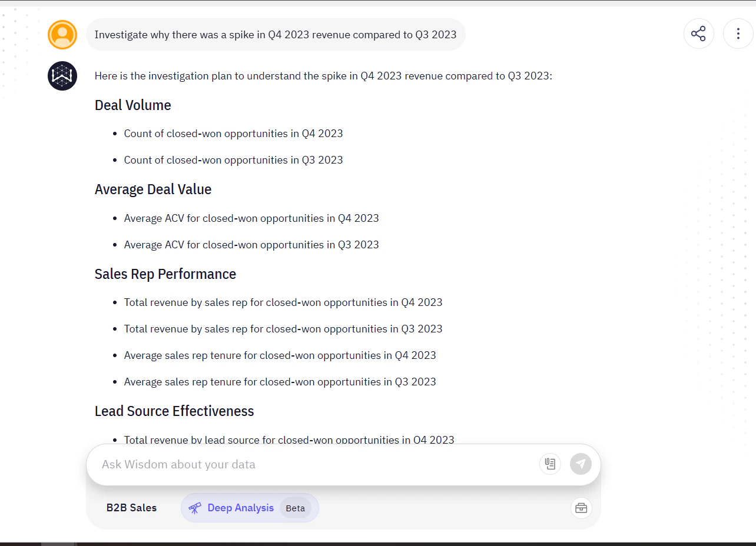This screenshot has width=756, height=546.
Task: Click the Deal Volume heading
Action: tap(133, 105)
